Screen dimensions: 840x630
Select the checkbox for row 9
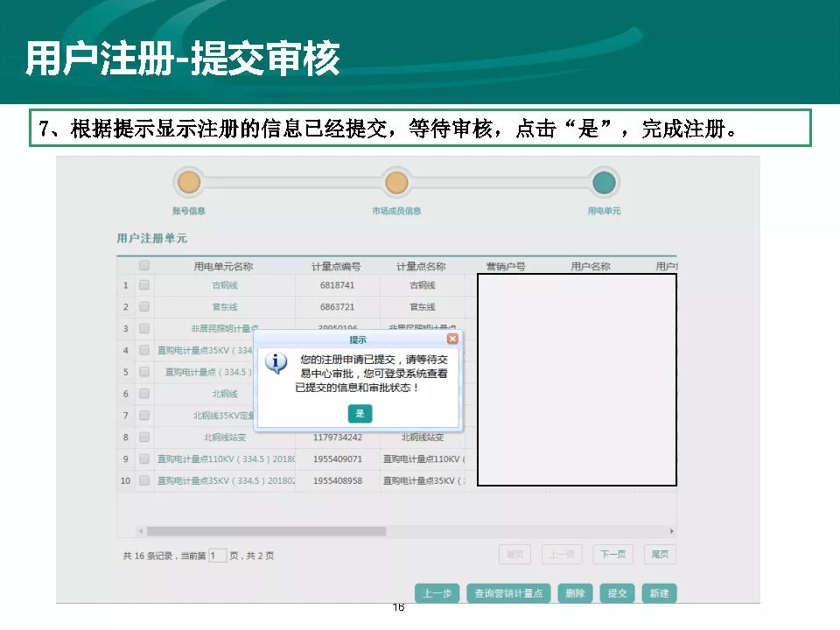pos(144,458)
